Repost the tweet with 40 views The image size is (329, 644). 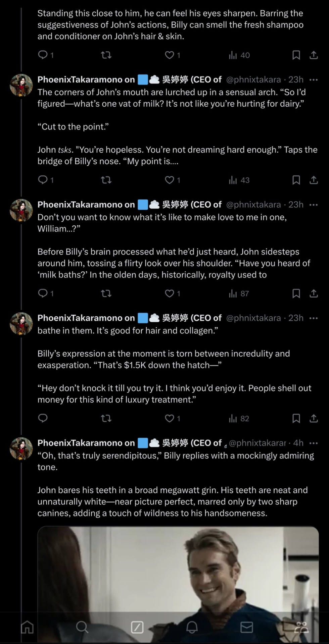point(106,55)
